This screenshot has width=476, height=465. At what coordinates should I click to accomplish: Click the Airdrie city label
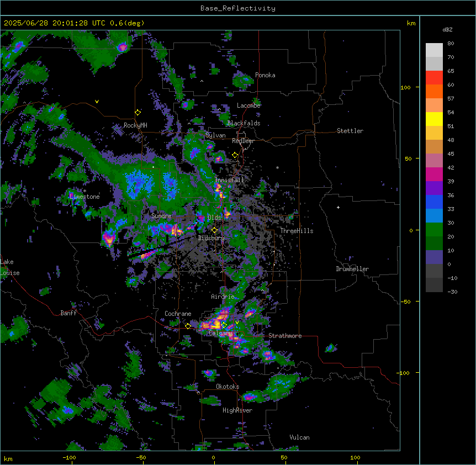[x=223, y=297]
